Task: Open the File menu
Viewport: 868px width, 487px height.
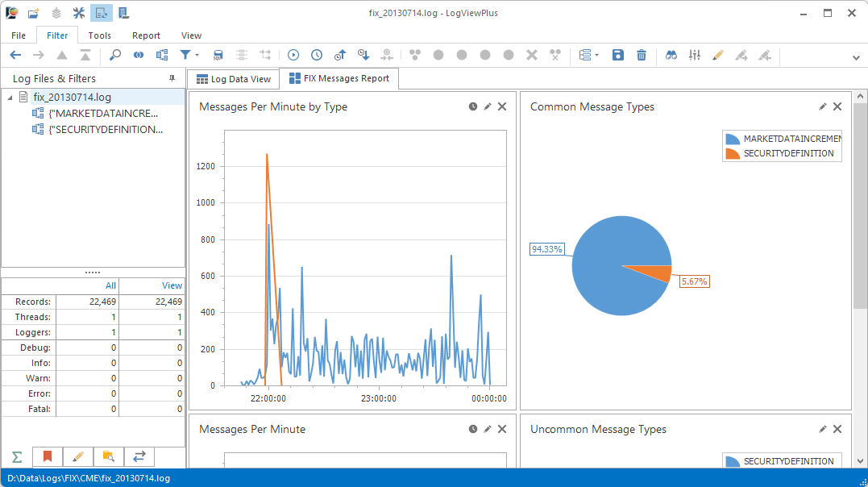Action: coord(19,35)
